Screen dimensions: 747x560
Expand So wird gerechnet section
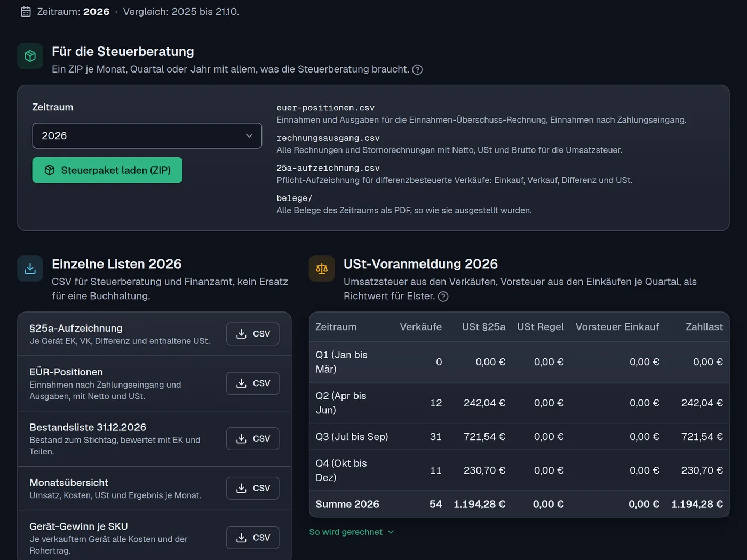(352, 532)
